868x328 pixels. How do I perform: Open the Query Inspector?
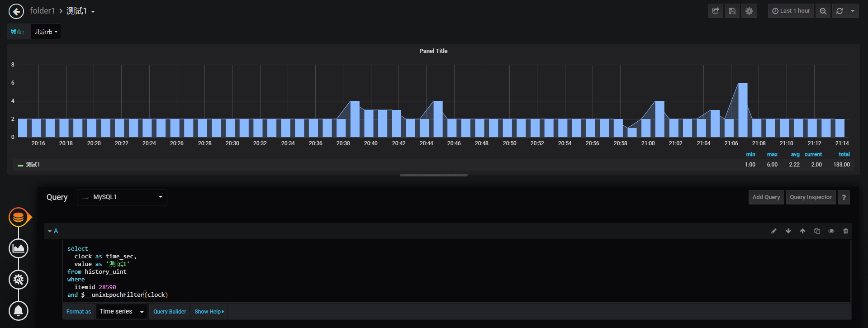[x=811, y=197]
